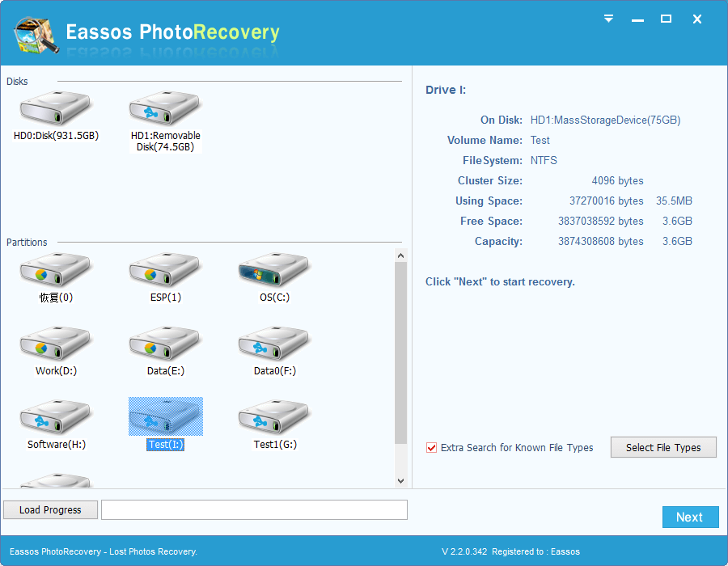
Task: Click the Load Progress button
Action: coord(50,510)
